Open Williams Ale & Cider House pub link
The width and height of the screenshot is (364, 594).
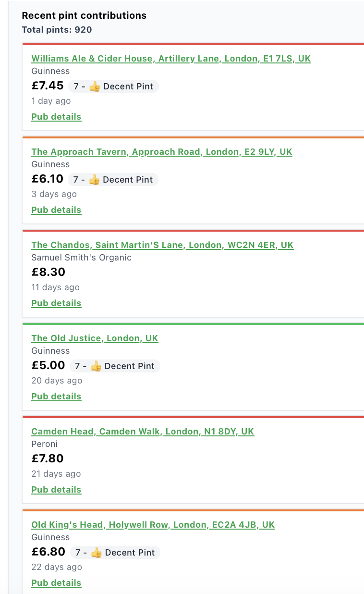coord(171,59)
